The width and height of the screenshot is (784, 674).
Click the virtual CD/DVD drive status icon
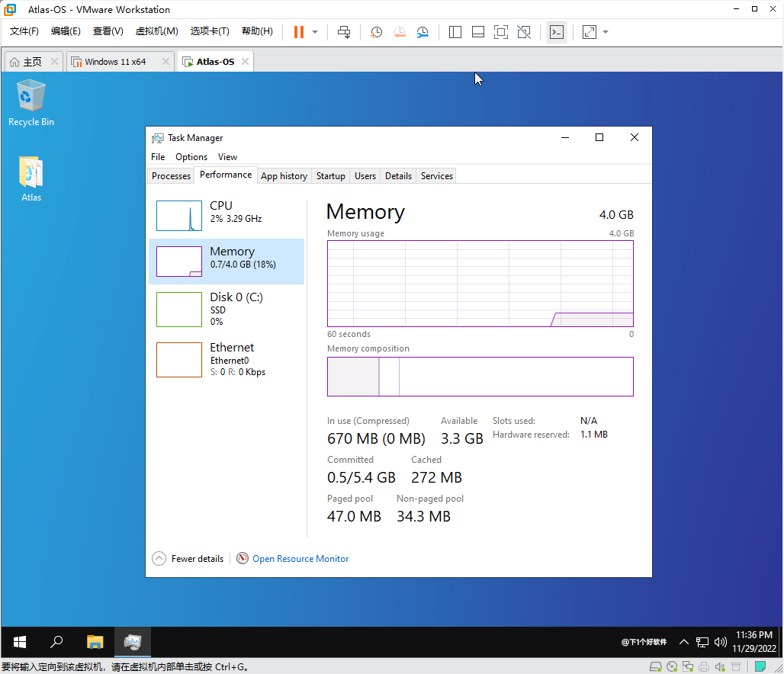click(671, 666)
